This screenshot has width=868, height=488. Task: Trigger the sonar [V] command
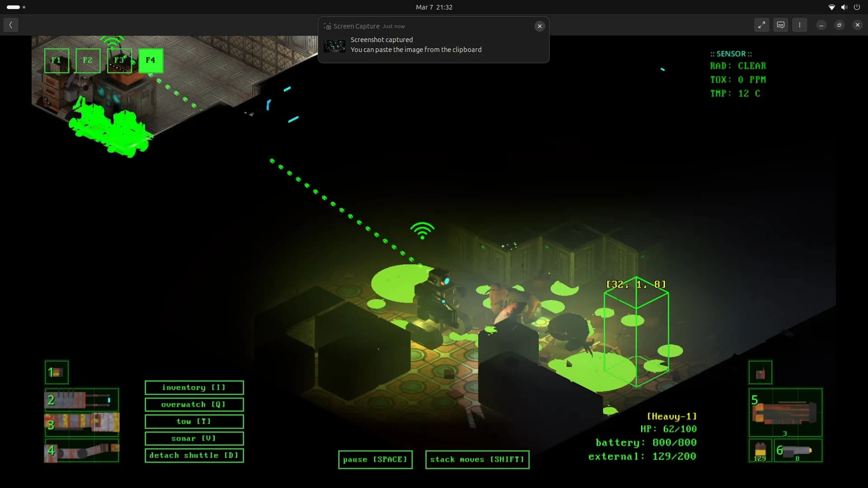click(194, 438)
